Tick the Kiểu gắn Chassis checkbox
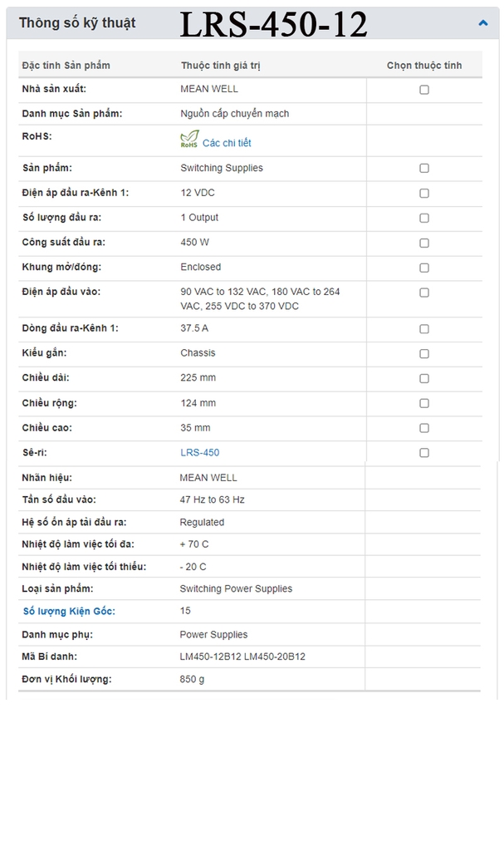Image resolution: width=504 pixels, height=851 pixels. coord(424,353)
